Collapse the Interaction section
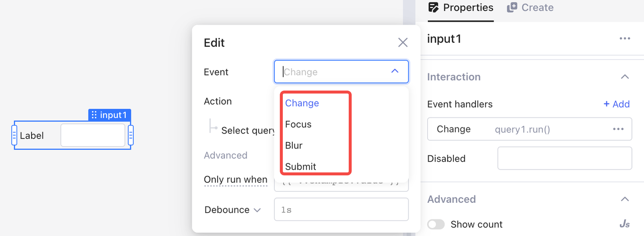 pyautogui.click(x=625, y=77)
